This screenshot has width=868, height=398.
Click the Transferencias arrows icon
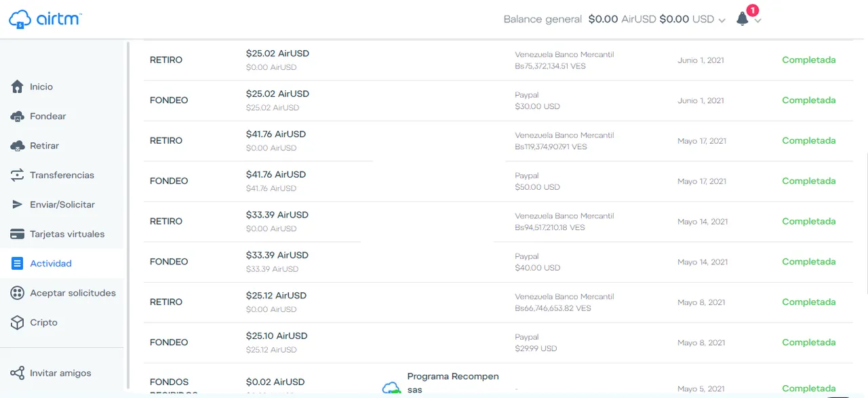click(18, 175)
